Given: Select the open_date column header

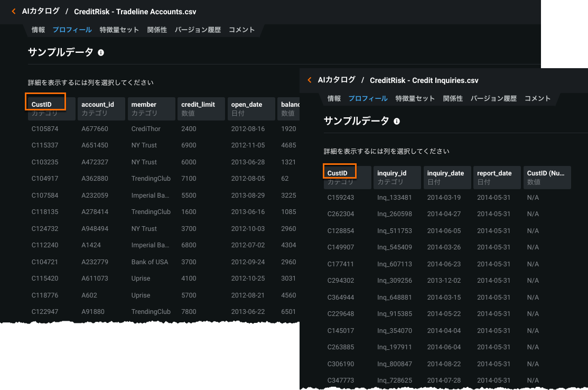Looking at the screenshot, I should tap(251, 108).
